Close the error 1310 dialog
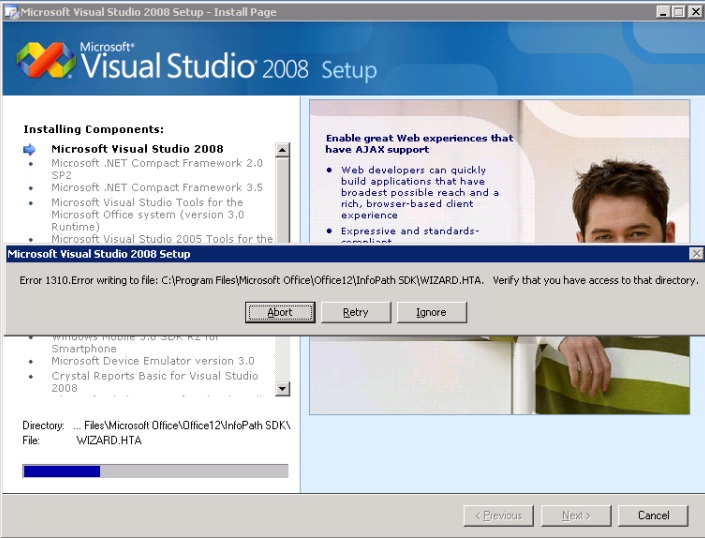Image resolution: width=705 pixels, height=538 pixels. (x=696, y=254)
